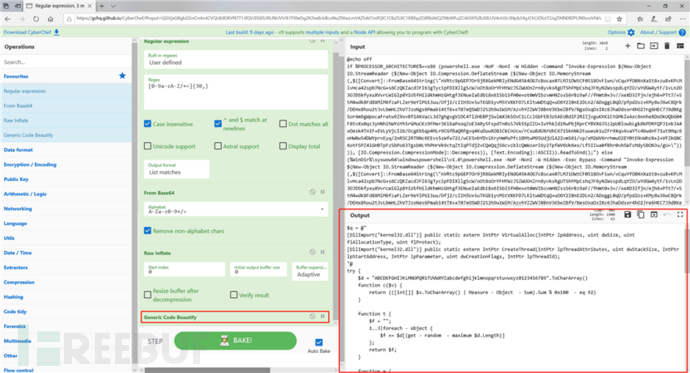
Task: Click the download icon beside Download CyberChef
Action: 56,32
